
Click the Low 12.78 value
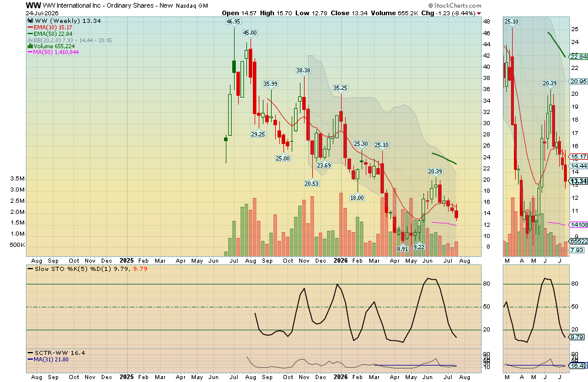312,13
